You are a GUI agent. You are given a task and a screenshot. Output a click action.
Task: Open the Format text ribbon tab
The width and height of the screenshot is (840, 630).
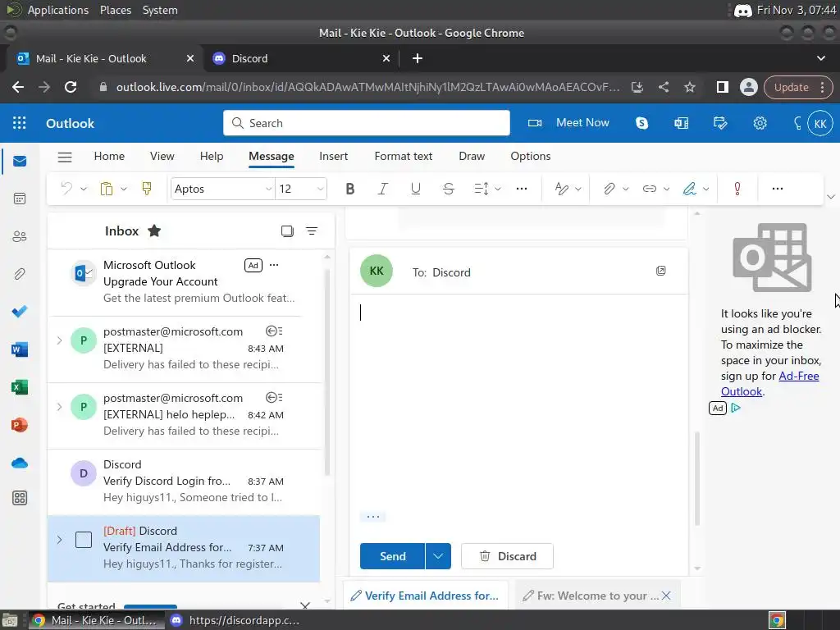tap(404, 157)
